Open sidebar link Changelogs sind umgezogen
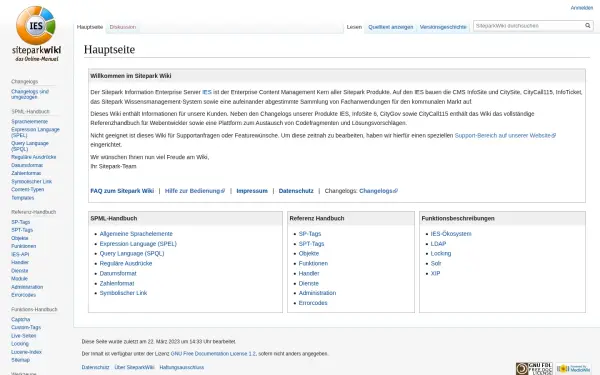The height and width of the screenshot is (375, 600). (x=30, y=94)
